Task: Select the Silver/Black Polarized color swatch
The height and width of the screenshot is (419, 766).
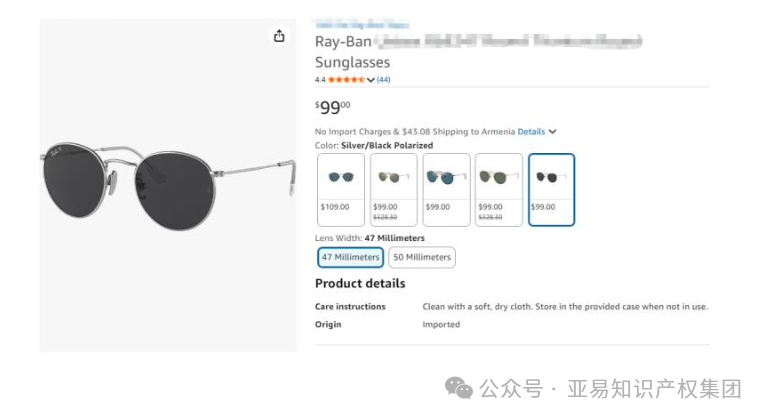Action: coord(551,189)
